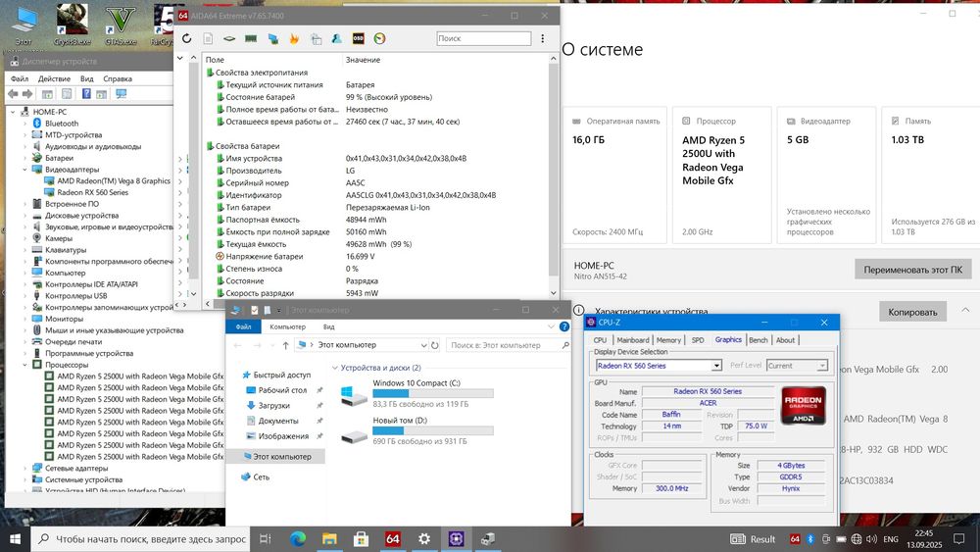Click the Device Manager back arrow
This screenshot has height=552, width=980.
tap(13, 94)
